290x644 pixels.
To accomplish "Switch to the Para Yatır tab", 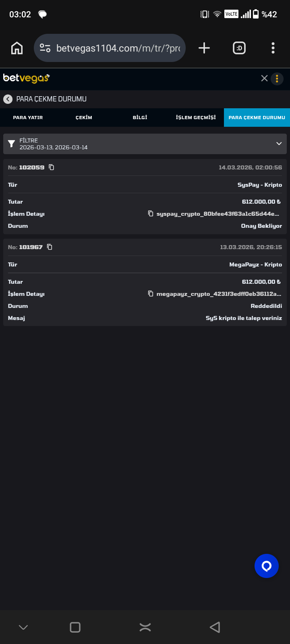I will 28,118.
